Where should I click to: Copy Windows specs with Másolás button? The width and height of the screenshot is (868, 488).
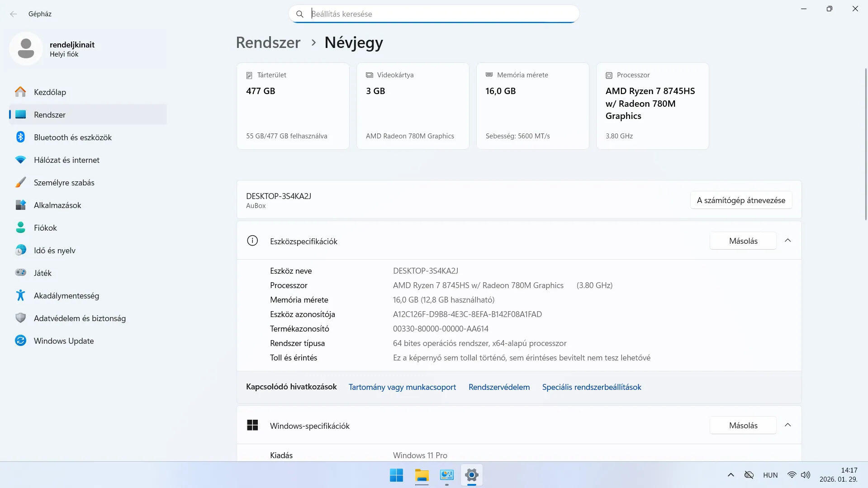click(743, 425)
